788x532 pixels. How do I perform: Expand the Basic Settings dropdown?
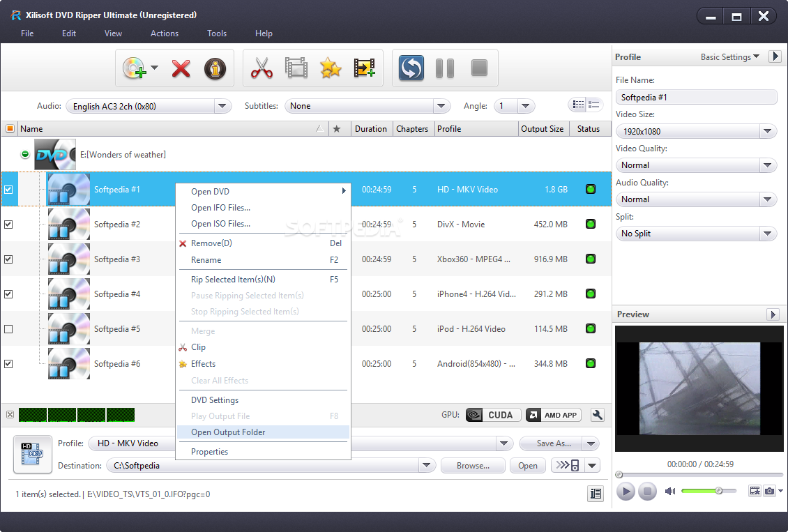coord(729,56)
